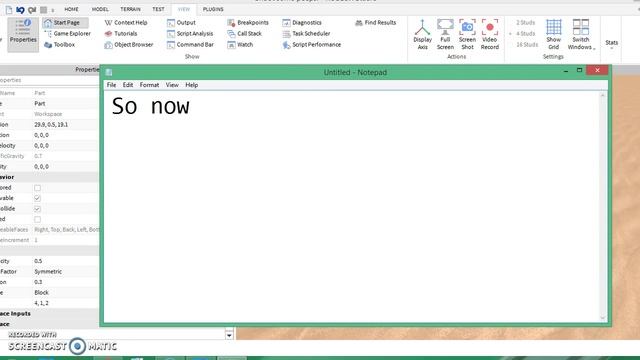This screenshot has width=640, height=360.
Task: Open the Stats dropdown in ribbon
Action: (x=611, y=44)
